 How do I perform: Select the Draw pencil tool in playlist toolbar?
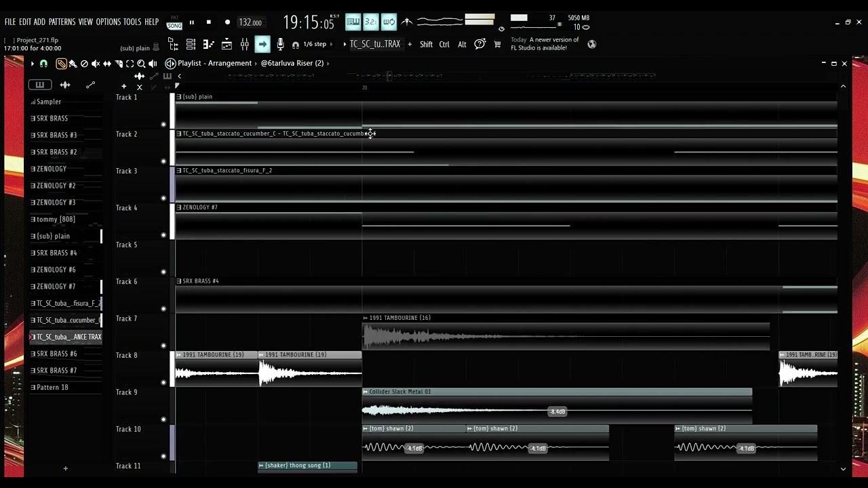(x=61, y=63)
